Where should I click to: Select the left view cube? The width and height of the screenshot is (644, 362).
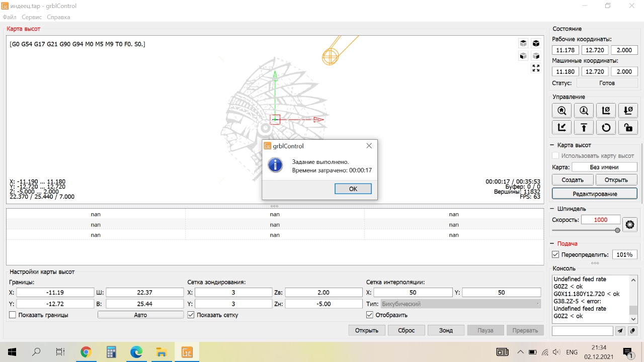click(x=536, y=56)
